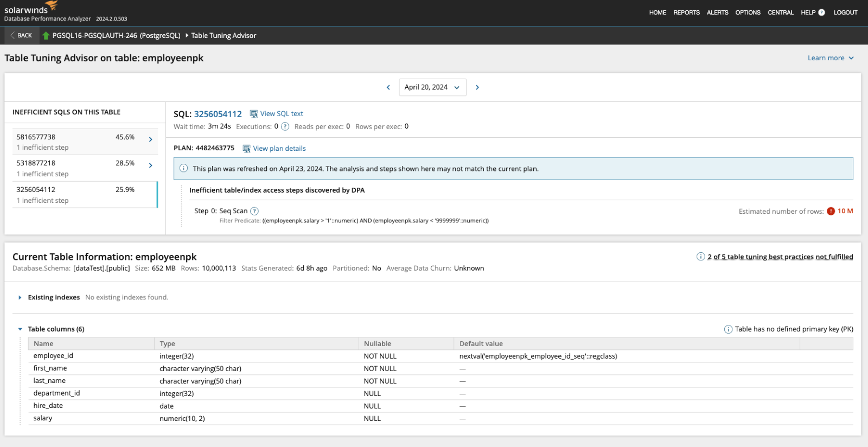
Task: Click the 10 M estimated rows value
Action: [845, 212]
